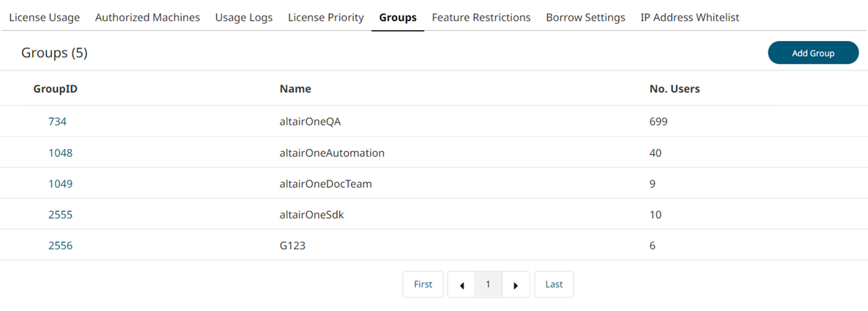Switch to the Borrow Settings tab
The height and width of the screenshot is (311, 868).
585,17
